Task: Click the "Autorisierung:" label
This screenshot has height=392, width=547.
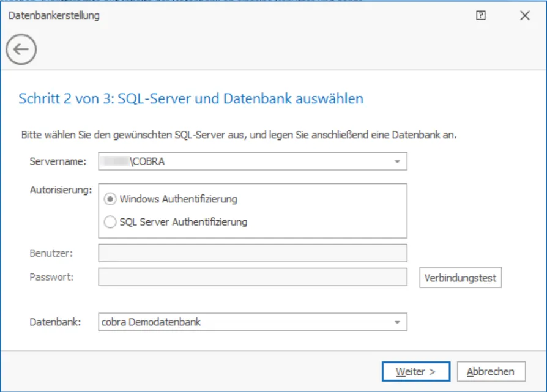Action: click(61, 190)
